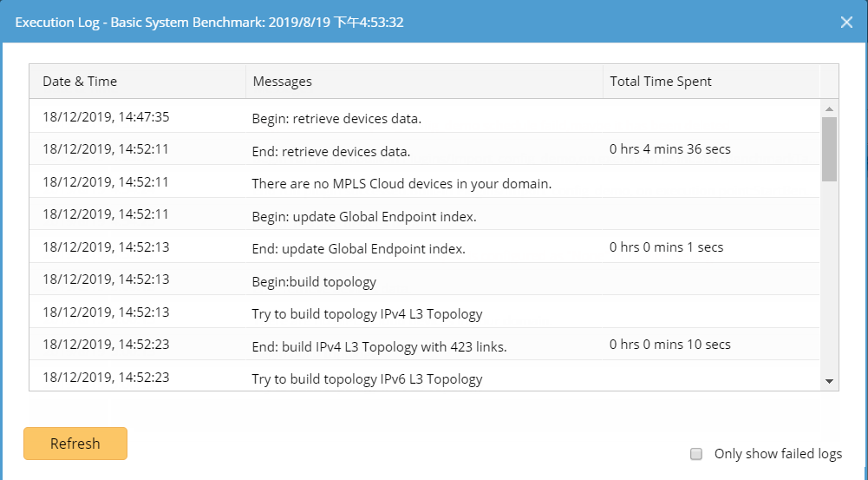Select 'Try to build topology IPv6 L3' row

tap(367, 378)
